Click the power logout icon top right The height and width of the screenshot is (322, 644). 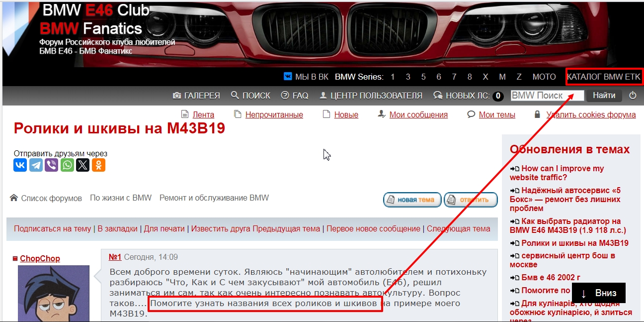(634, 95)
